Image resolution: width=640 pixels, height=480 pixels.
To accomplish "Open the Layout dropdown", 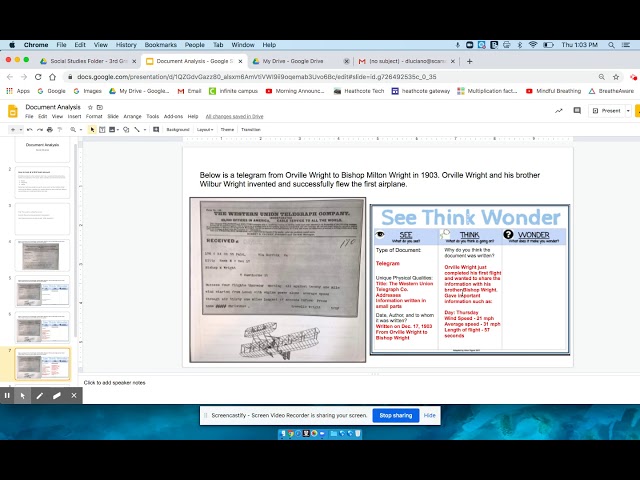I will [x=205, y=129].
